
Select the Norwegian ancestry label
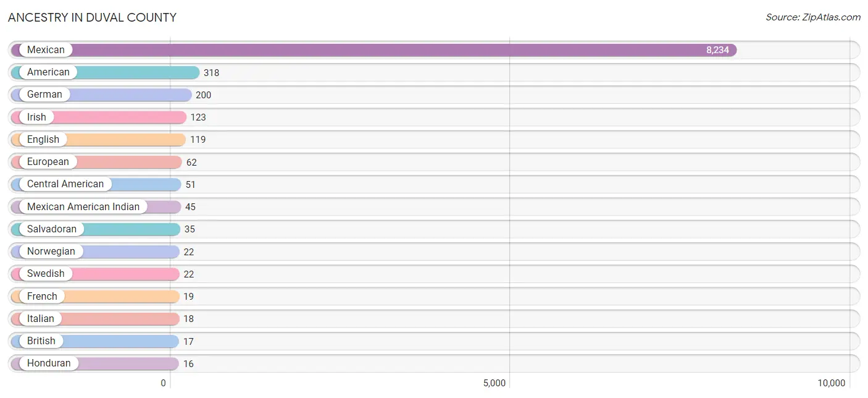tap(51, 251)
